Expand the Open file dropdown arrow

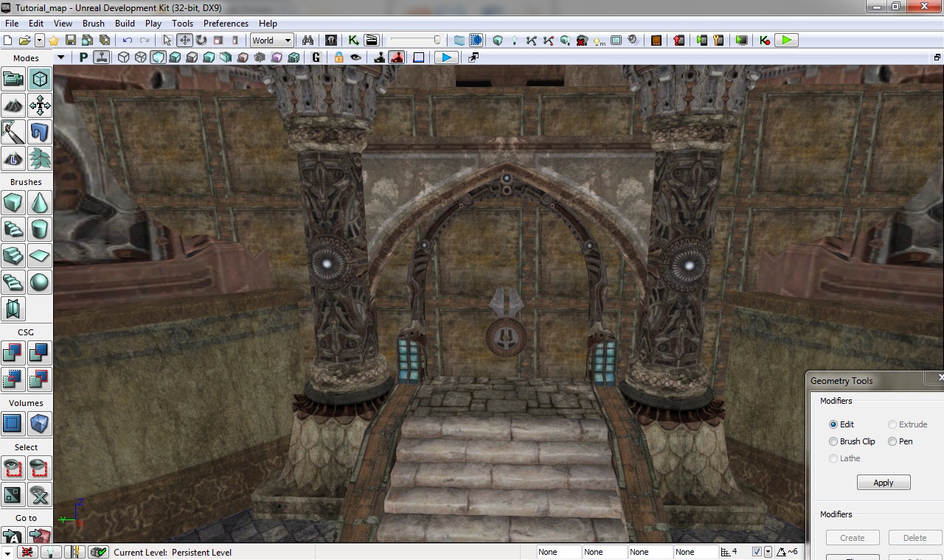[x=40, y=41]
